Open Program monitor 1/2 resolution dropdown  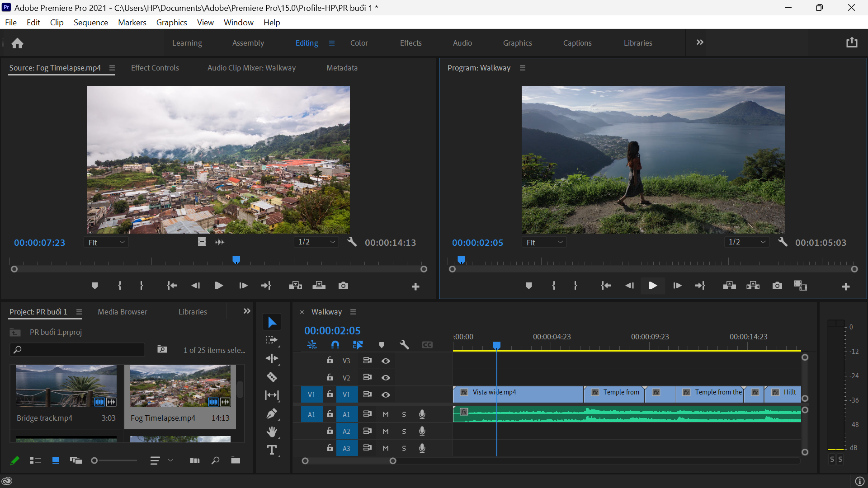747,242
